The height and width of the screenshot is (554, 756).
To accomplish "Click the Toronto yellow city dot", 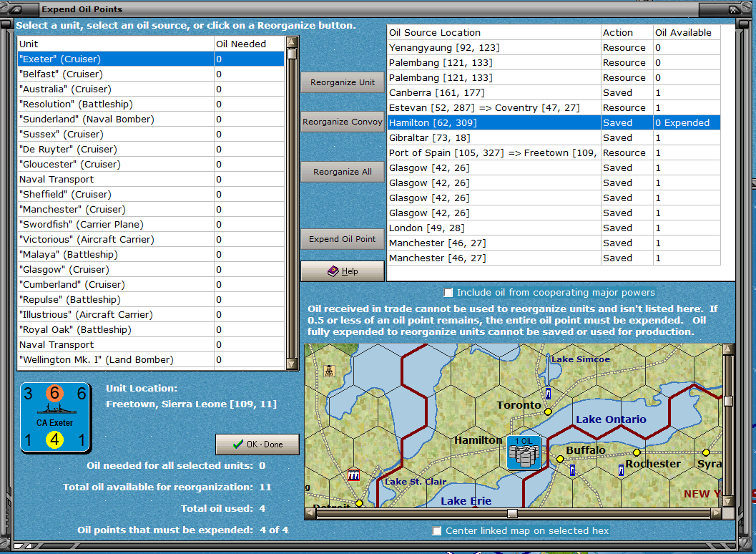I will (548, 412).
